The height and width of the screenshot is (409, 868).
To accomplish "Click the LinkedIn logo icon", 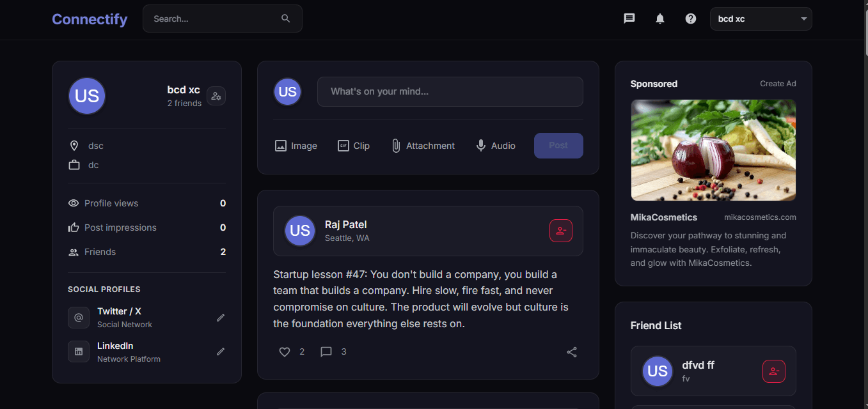I will tap(79, 351).
